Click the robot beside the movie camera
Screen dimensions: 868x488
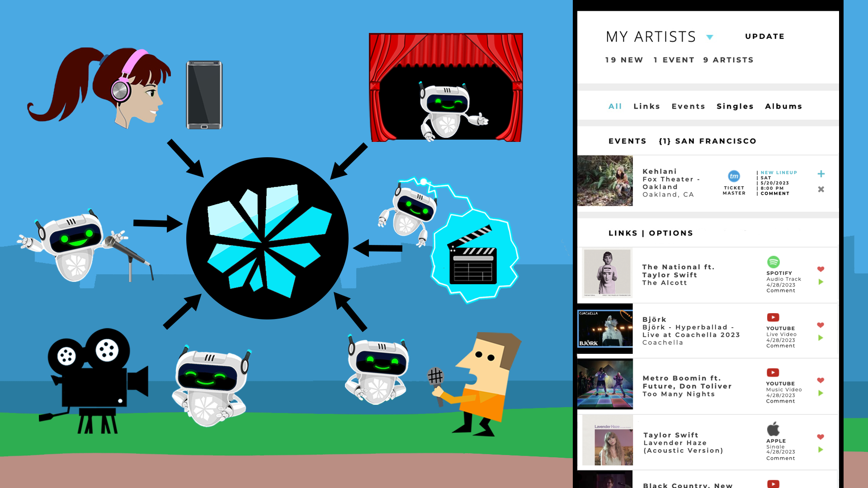click(211, 387)
